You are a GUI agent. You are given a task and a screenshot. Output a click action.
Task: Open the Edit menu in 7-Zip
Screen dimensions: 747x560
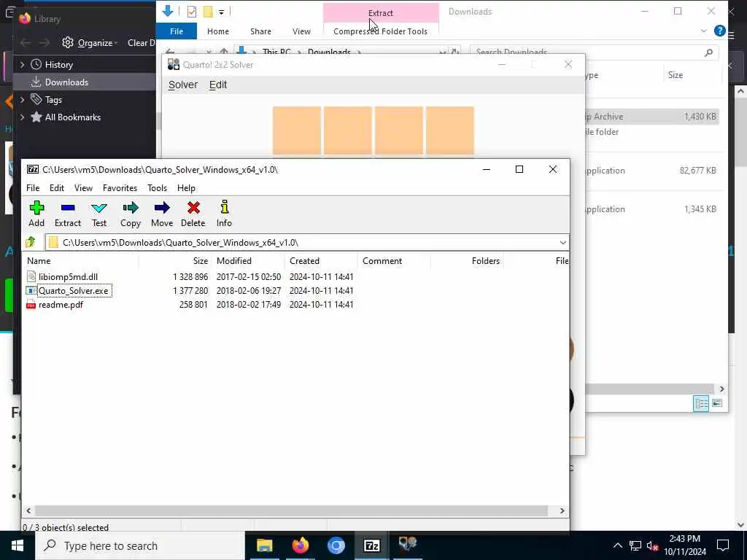click(x=57, y=188)
